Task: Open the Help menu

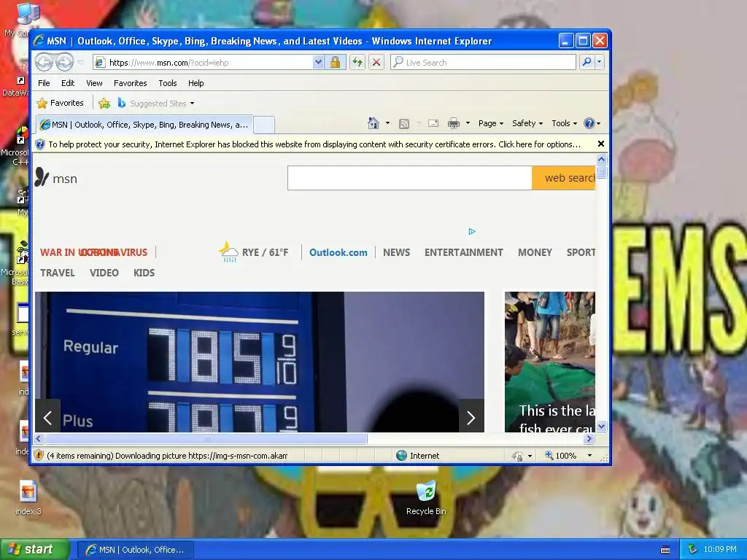Action: (196, 83)
